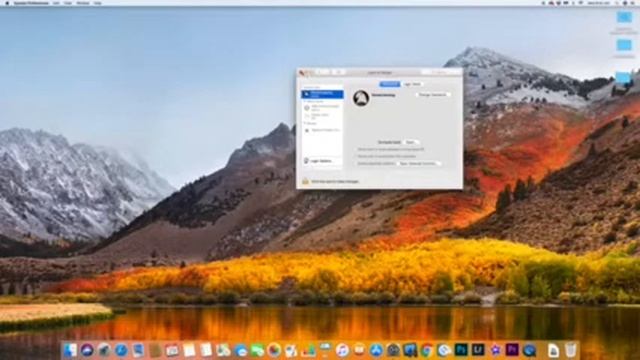Launch Siri from the dock
The image size is (640, 360).
pyautogui.click(x=87, y=350)
